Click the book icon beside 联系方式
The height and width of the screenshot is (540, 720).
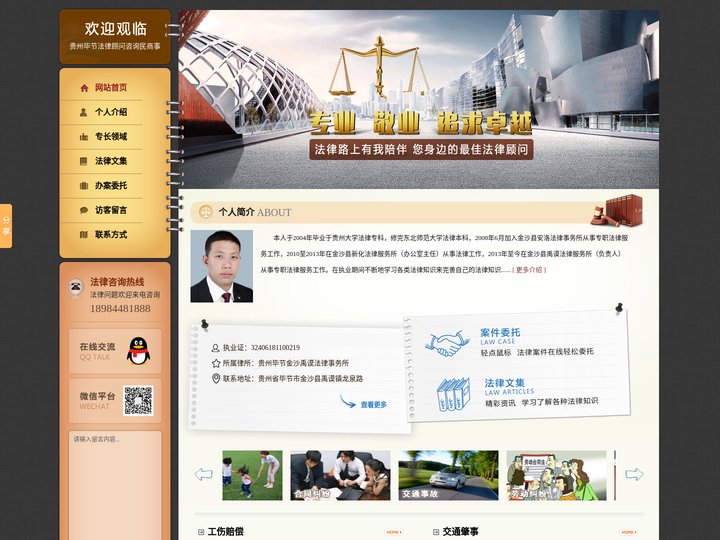coord(84,235)
